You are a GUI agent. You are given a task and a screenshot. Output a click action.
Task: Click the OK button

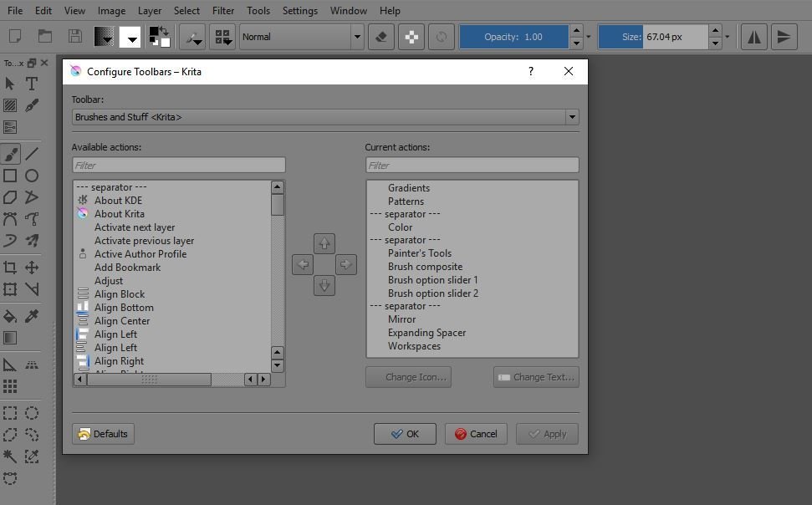[x=405, y=434]
